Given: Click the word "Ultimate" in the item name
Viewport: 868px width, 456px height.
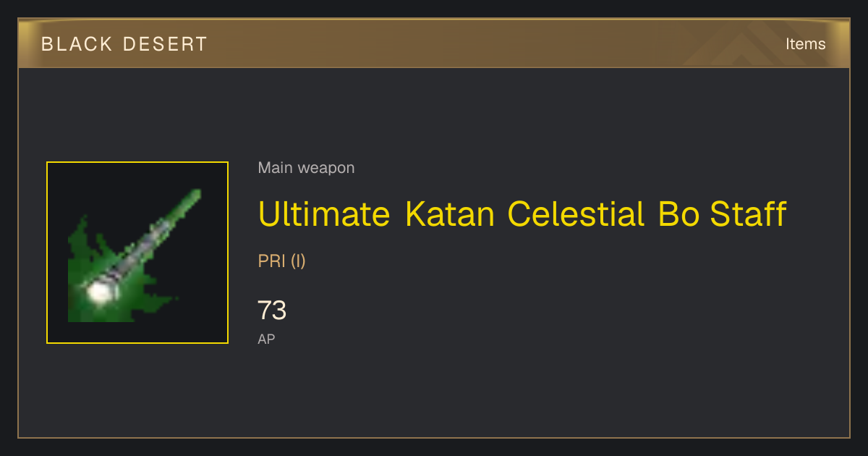Looking at the screenshot, I should (324, 214).
